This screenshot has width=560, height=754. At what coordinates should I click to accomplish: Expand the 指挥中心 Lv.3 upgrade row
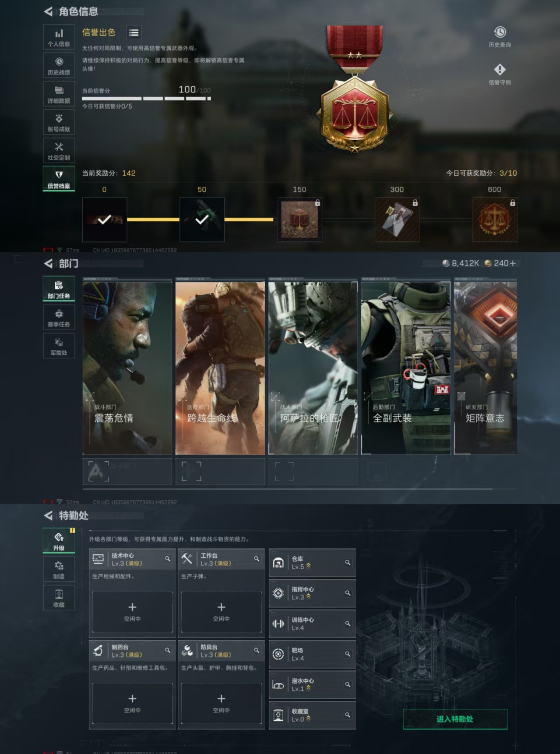point(312,593)
